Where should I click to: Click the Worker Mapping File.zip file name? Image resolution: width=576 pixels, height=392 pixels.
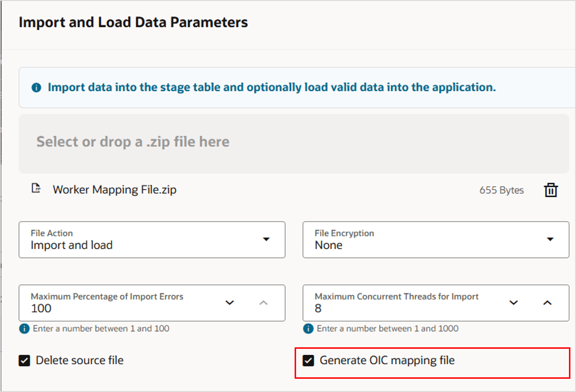[114, 190]
